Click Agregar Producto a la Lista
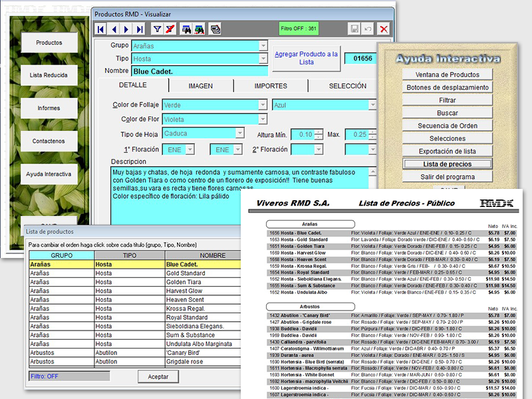532x399 pixels. pyautogui.click(x=306, y=58)
